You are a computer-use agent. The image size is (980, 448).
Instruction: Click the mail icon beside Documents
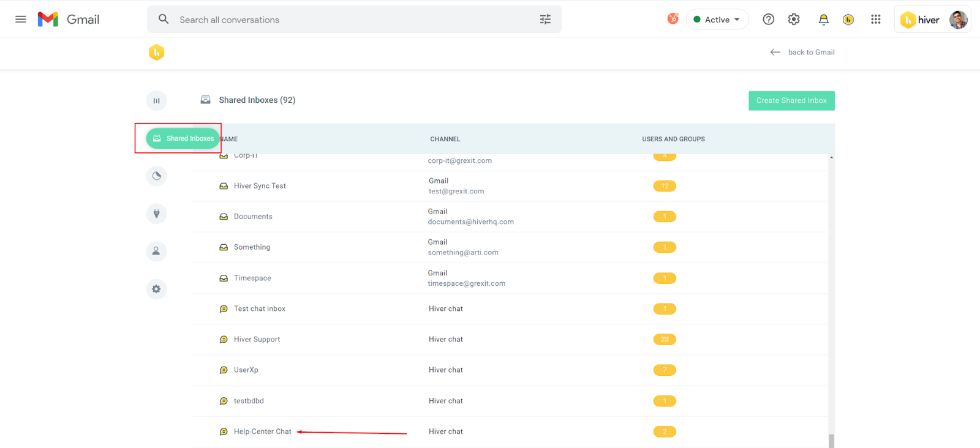224,217
